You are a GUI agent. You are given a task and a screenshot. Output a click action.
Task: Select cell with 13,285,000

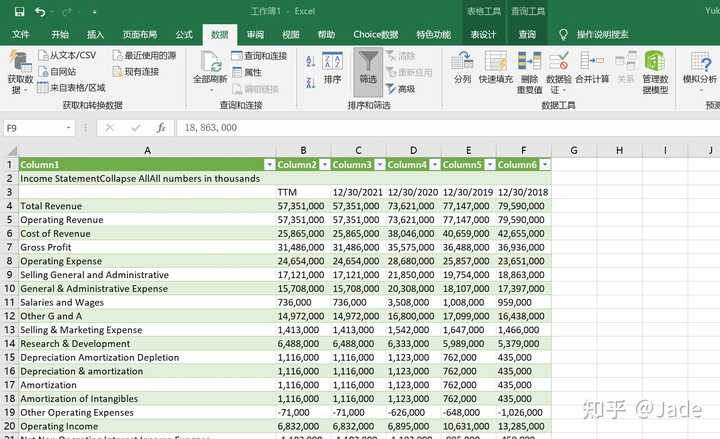coord(523,426)
